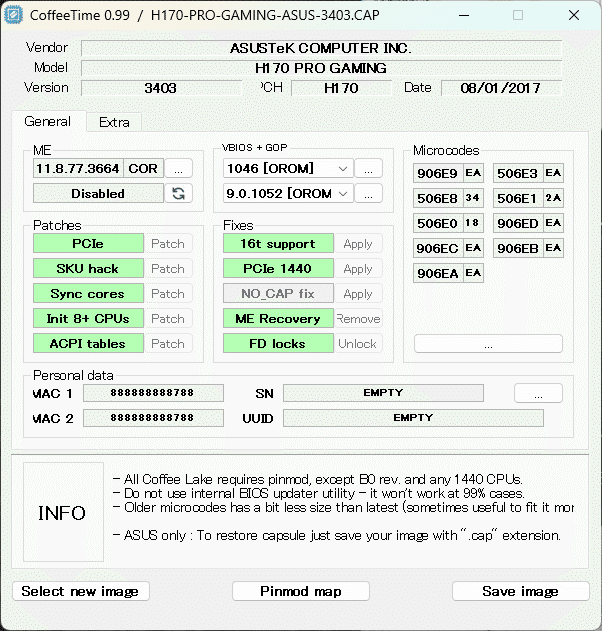Click Apply button for NO_CAP fix
Image resolution: width=602 pixels, height=631 pixels.
(x=358, y=293)
